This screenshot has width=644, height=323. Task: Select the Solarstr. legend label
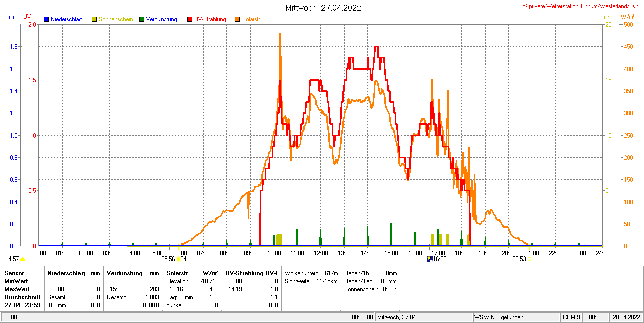pyautogui.click(x=251, y=19)
